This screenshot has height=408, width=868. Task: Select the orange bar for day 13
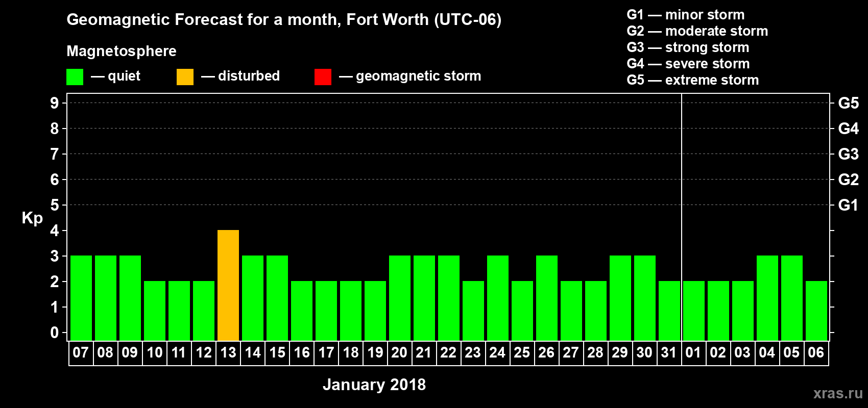coord(228,285)
